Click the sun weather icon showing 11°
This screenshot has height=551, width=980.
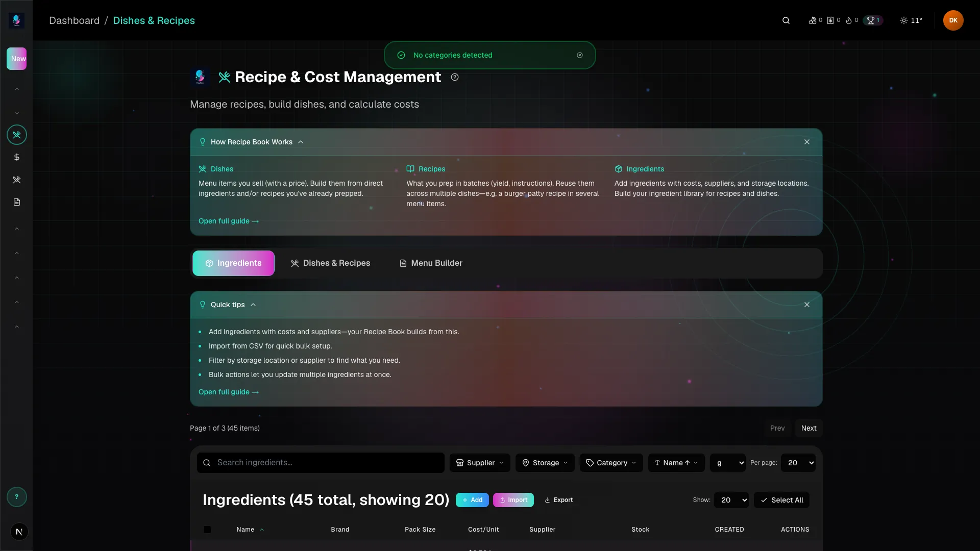pyautogui.click(x=904, y=20)
